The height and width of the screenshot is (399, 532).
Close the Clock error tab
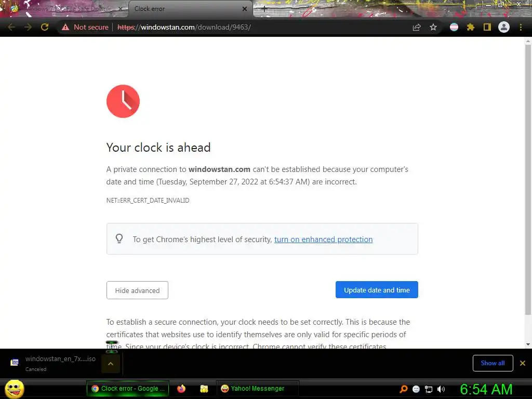245,9
